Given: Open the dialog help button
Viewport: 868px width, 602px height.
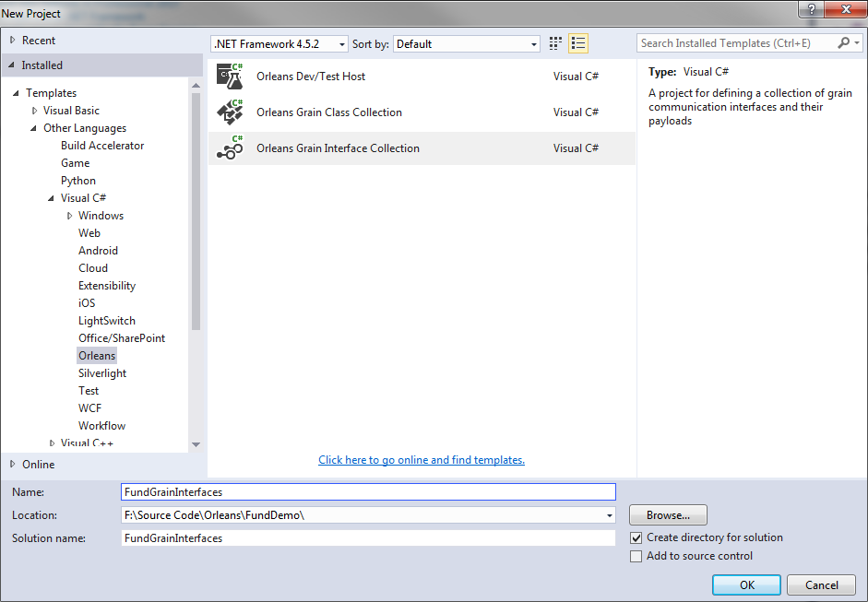Looking at the screenshot, I should [812, 10].
